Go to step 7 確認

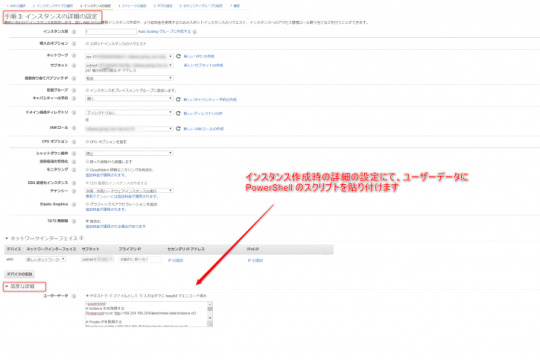coord(235,6)
